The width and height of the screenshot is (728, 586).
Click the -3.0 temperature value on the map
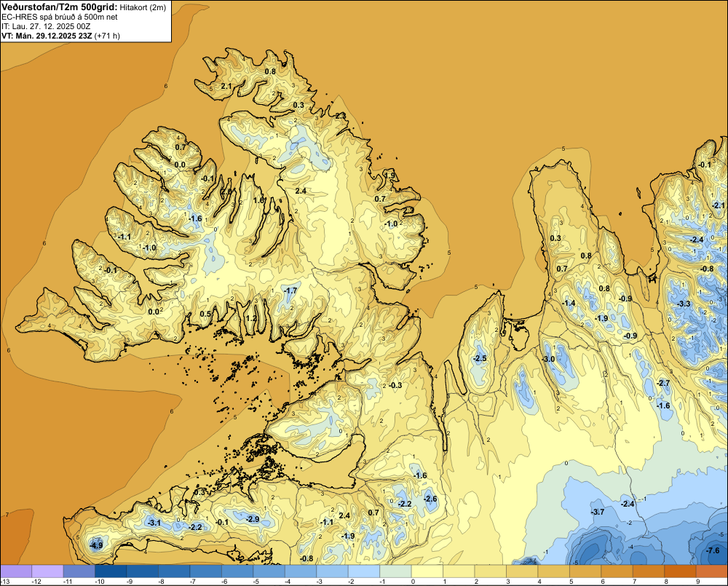pyautogui.click(x=548, y=360)
